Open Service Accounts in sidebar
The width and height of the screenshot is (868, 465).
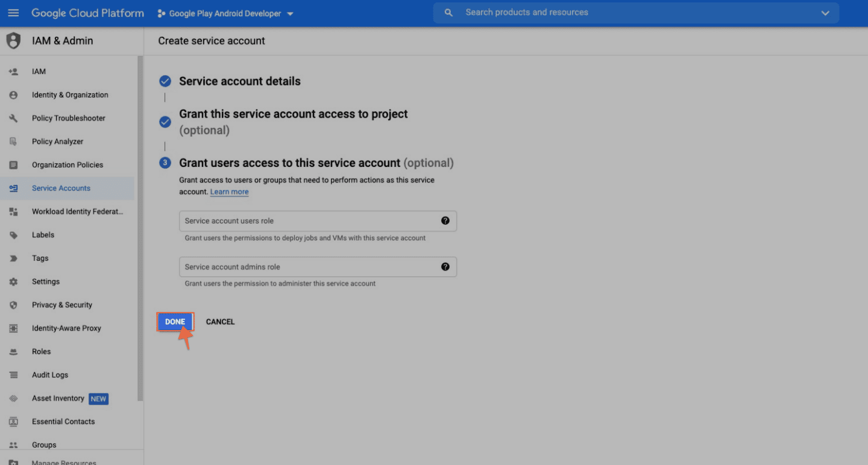coord(61,189)
